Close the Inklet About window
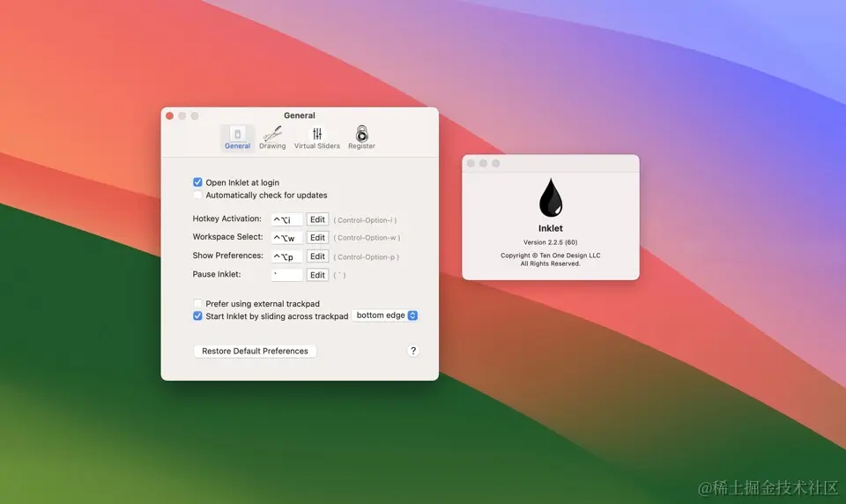Screen dimensions: 846x504 [471, 163]
